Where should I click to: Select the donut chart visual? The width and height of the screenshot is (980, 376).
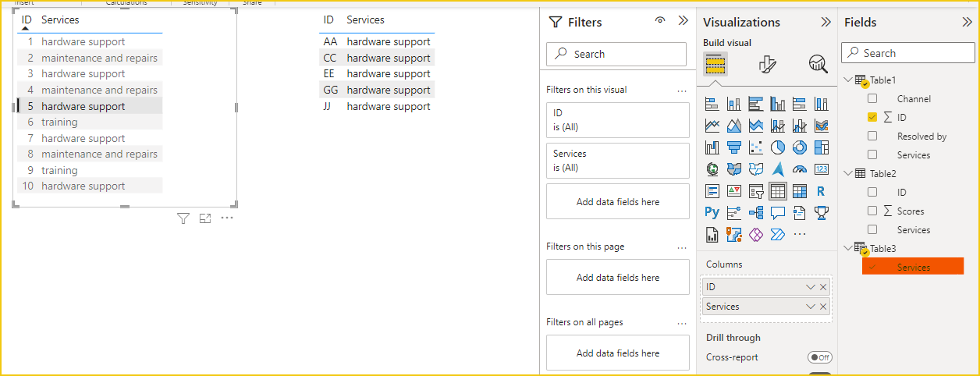click(x=799, y=147)
